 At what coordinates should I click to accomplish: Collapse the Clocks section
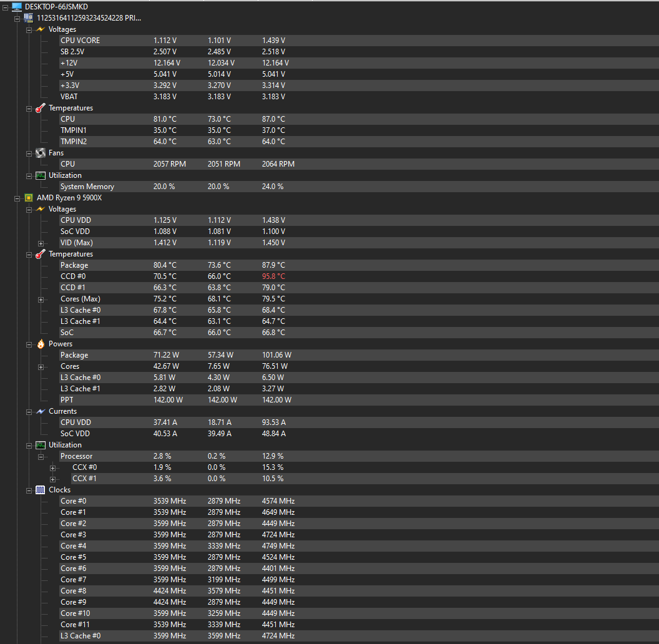pos(29,490)
